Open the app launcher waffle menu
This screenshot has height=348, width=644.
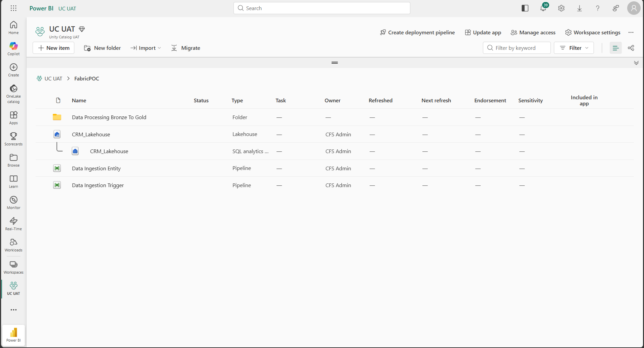[13, 8]
